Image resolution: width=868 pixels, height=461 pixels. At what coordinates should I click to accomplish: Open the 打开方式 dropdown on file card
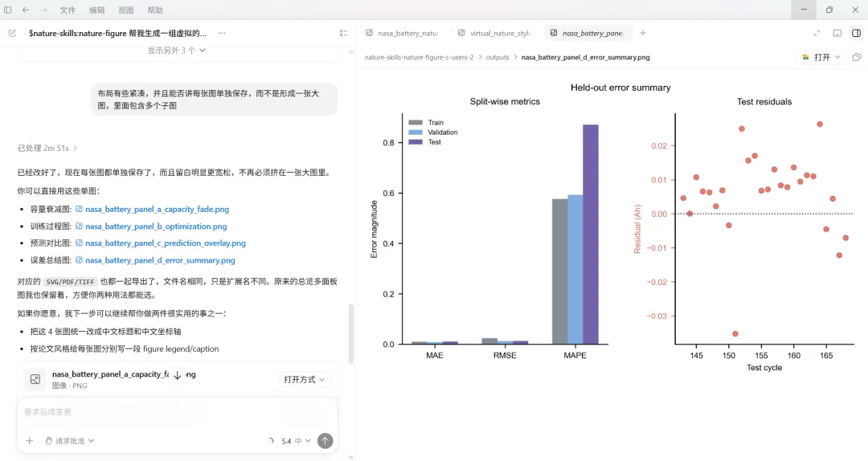[304, 380]
